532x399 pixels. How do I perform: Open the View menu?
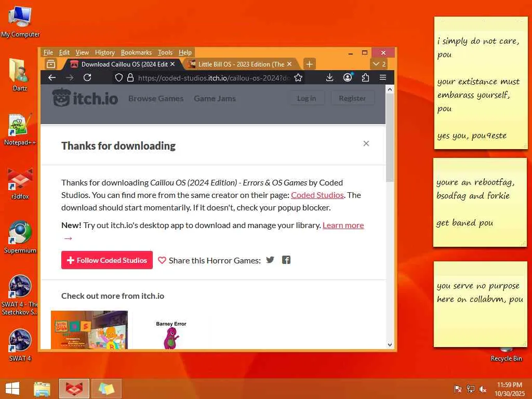click(82, 52)
